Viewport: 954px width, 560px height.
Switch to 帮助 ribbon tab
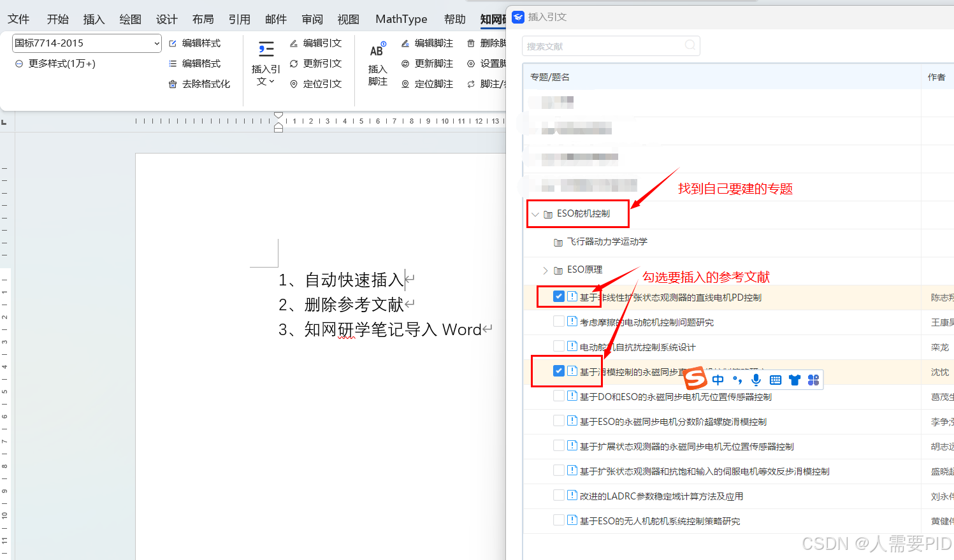click(x=455, y=19)
